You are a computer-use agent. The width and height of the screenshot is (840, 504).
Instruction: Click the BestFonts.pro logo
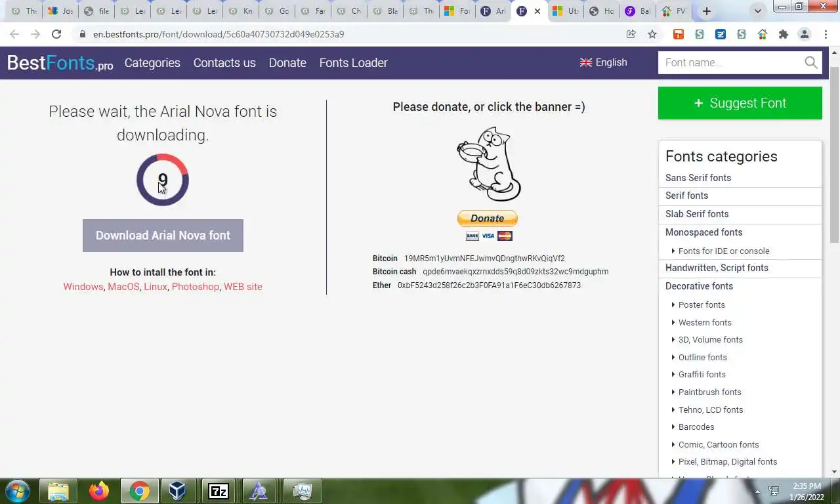60,63
